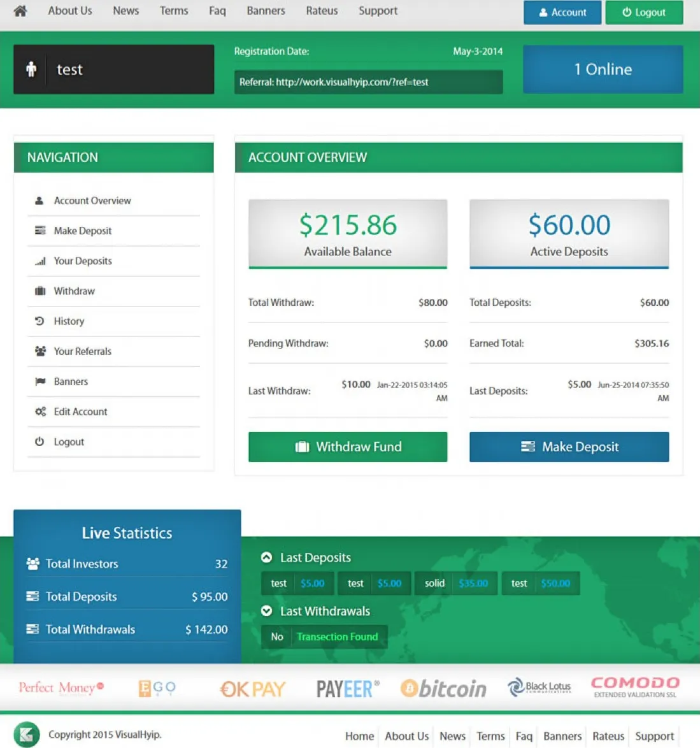Click the Logout power icon in navigation

39,442
